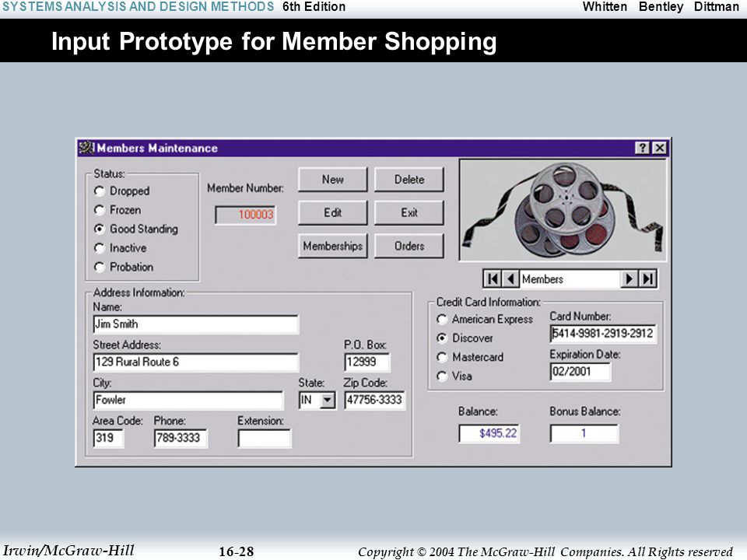The height and width of the screenshot is (560, 747).
Task: Click the P.O. Box field 12999
Action: pos(366,362)
